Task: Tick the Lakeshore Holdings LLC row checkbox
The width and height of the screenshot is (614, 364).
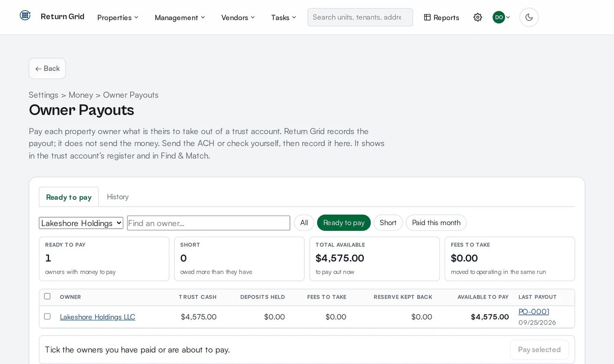Action: click(47, 316)
